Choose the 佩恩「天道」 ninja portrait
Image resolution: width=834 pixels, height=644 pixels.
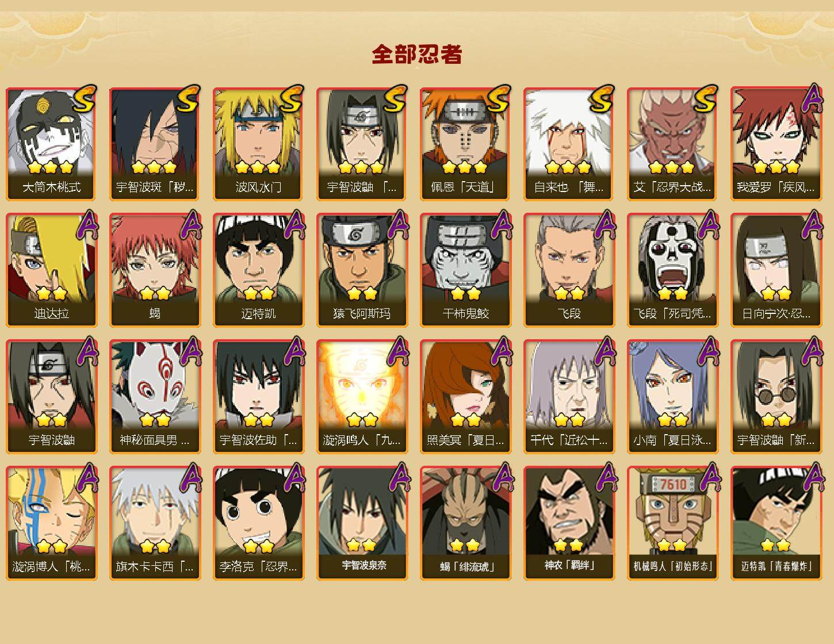[466, 144]
